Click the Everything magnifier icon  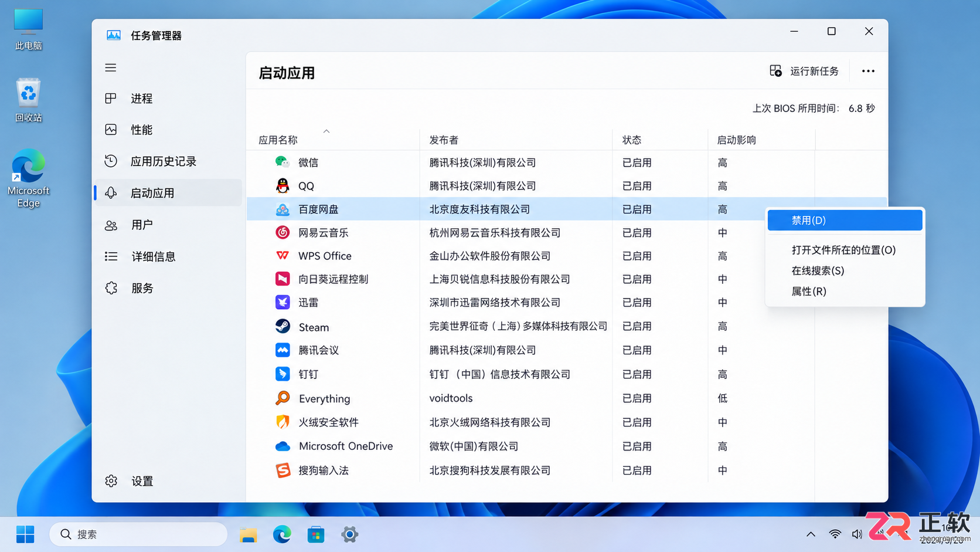tap(283, 398)
